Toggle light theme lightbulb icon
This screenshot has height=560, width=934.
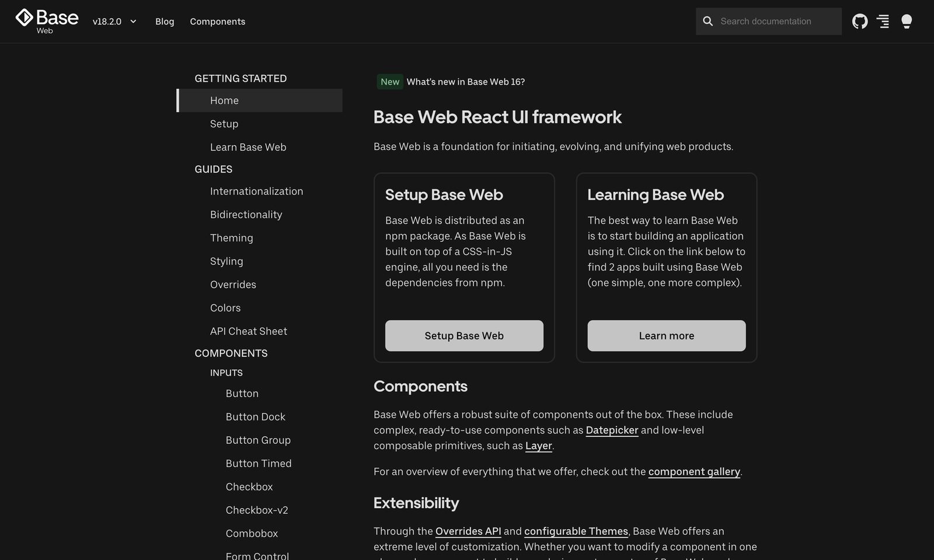(x=907, y=22)
